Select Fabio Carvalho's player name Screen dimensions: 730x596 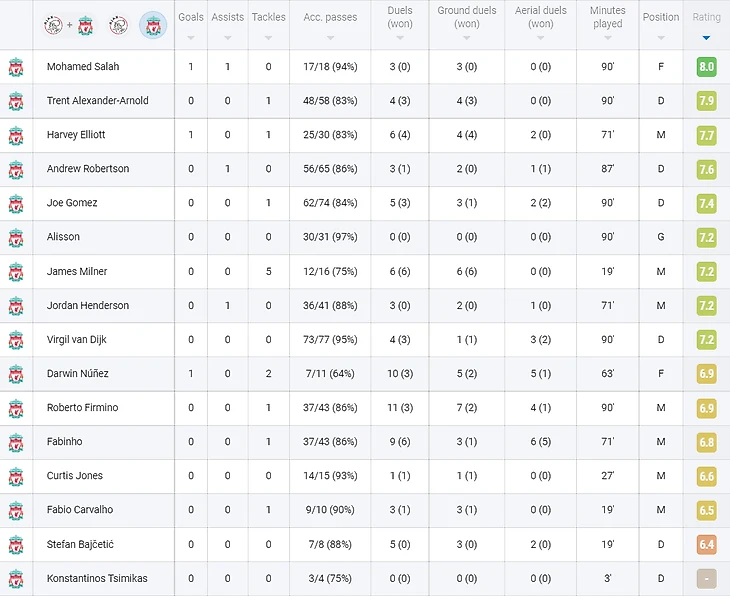(80, 509)
